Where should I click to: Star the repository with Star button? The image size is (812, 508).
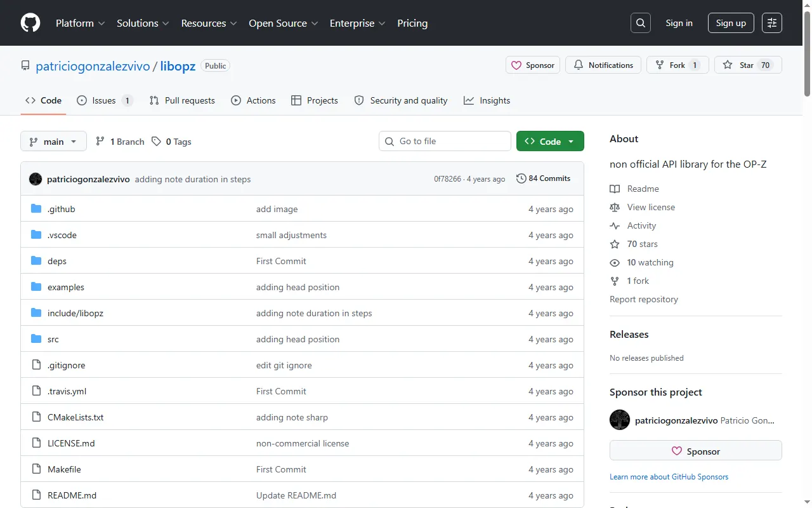[x=748, y=65]
